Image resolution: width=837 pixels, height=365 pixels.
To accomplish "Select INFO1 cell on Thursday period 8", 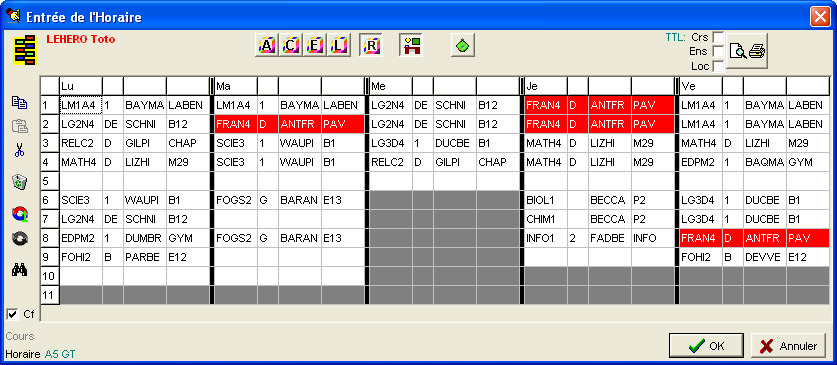I will click(546, 238).
